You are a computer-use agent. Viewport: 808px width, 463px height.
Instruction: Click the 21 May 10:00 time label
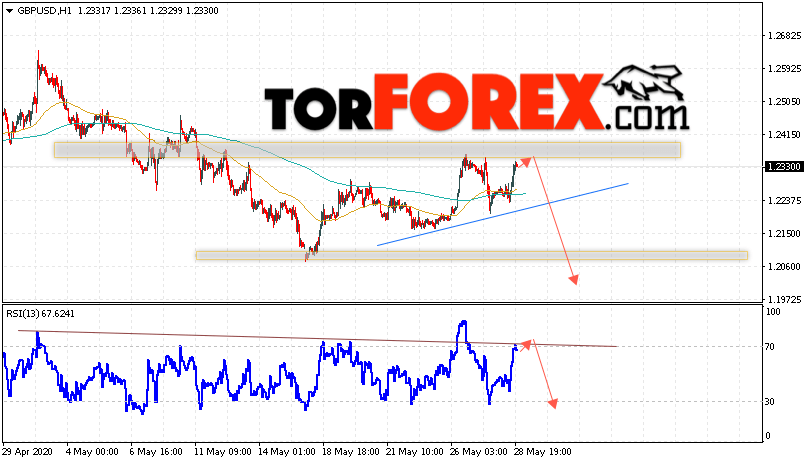point(414,452)
